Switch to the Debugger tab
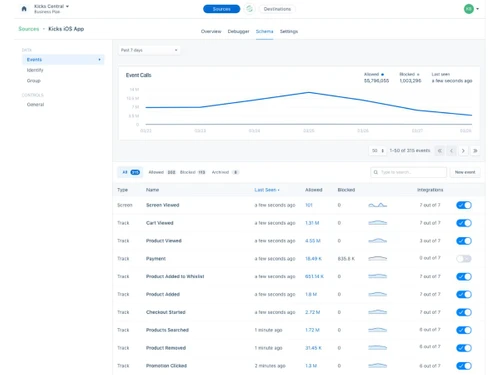Screen dimensions: 500x375 tap(238, 31)
